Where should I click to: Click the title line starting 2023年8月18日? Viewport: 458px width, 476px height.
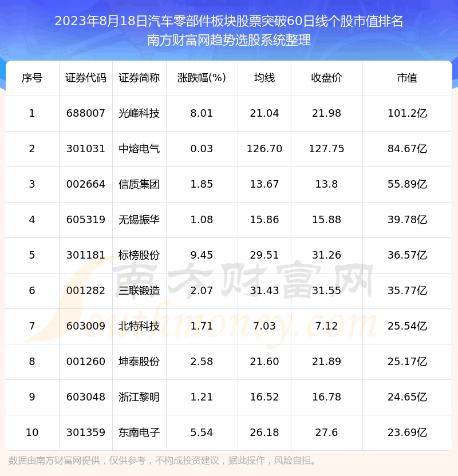point(228,21)
